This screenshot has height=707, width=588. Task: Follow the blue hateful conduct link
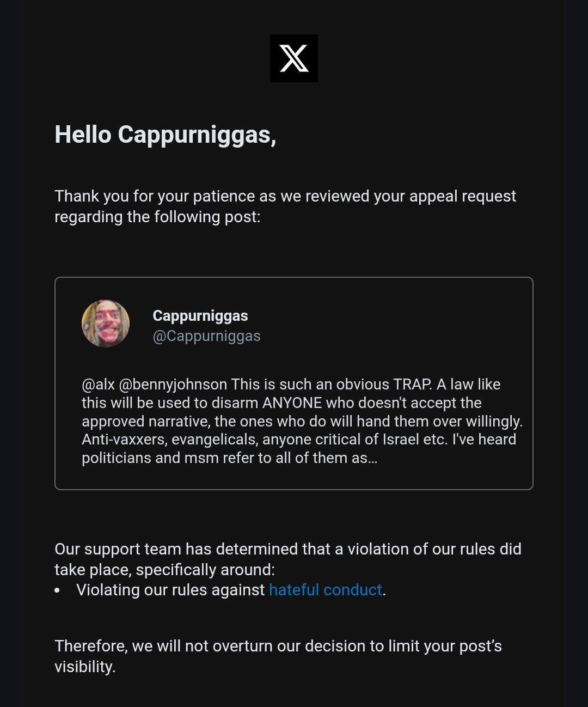(x=325, y=590)
